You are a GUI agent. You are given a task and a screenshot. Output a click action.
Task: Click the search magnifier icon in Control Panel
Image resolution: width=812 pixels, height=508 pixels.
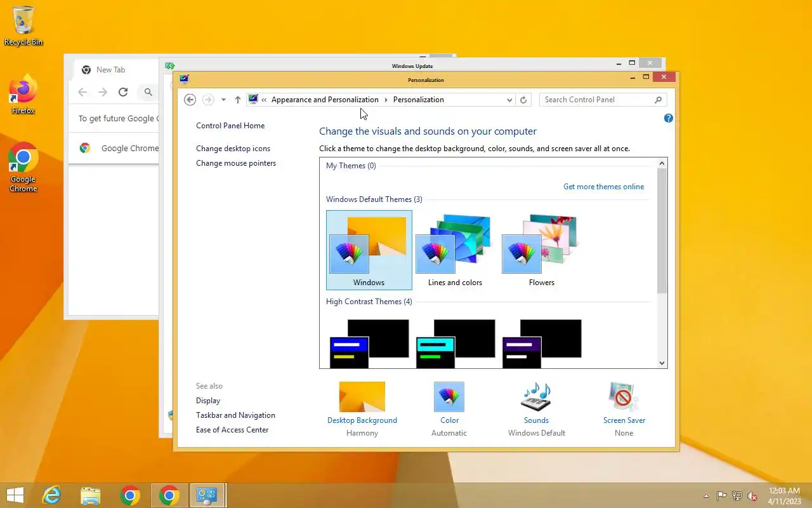click(658, 100)
